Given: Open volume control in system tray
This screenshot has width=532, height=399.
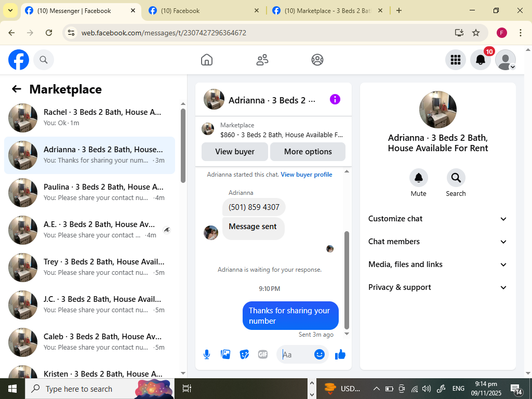Looking at the screenshot, I should 426,389.
